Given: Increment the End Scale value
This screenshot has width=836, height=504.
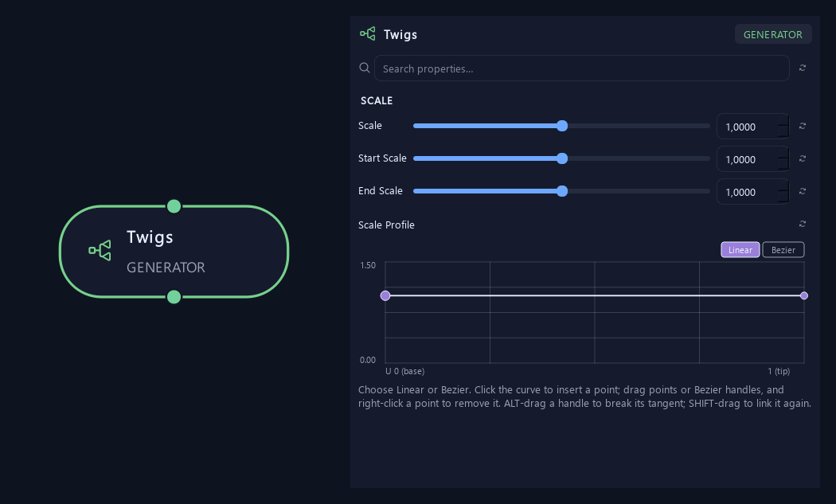Looking at the screenshot, I should tap(783, 186).
